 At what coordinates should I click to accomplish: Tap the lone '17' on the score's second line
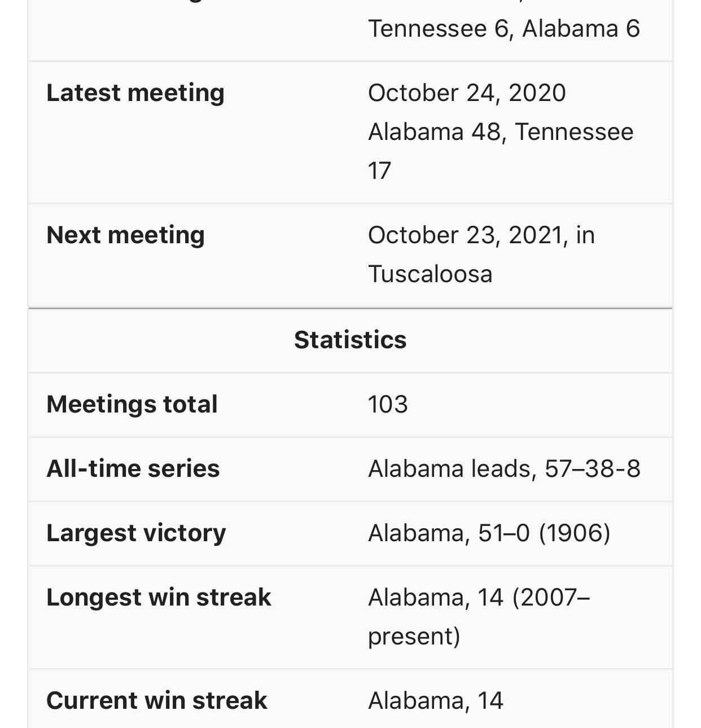click(x=379, y=170)
